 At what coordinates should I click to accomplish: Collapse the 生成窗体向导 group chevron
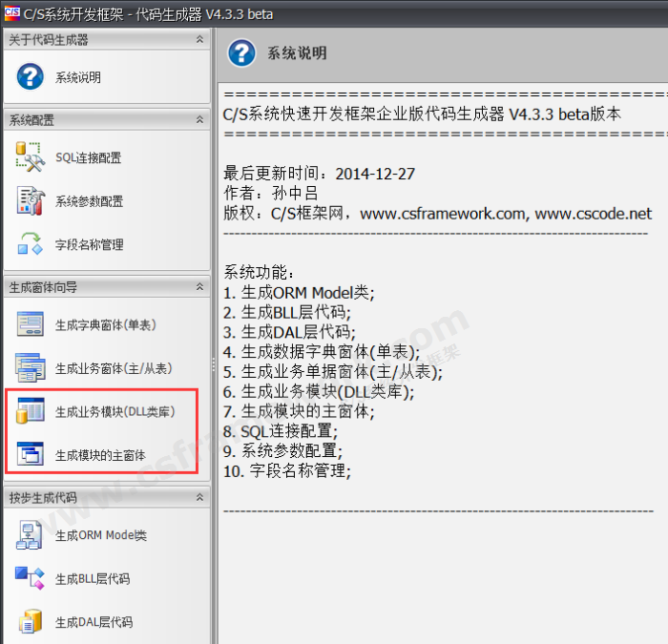tap(199, 287)
